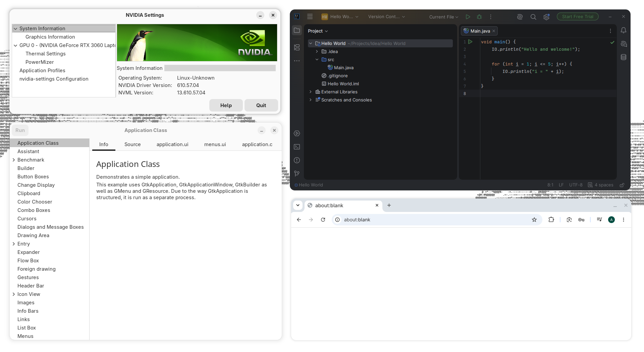Toggle read-only lock in IntelliJ status bar
This screenshot has height=352, width=644.
(x=622, y=185)
